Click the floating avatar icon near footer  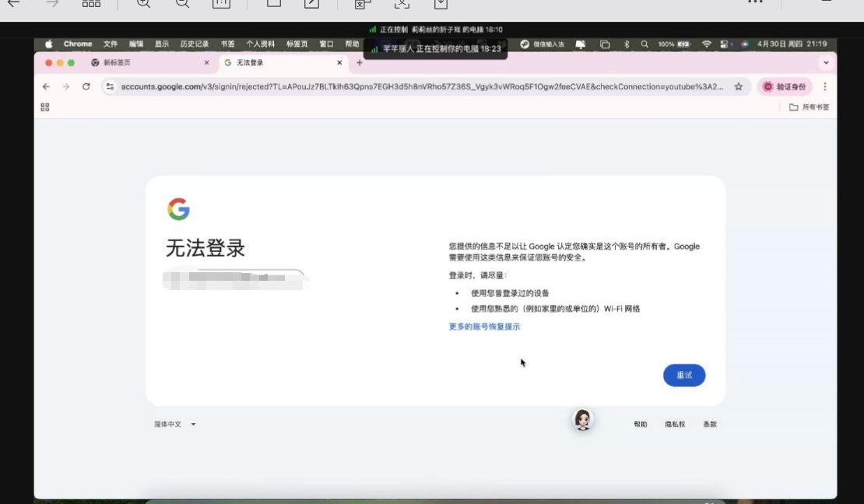[582, 420]
